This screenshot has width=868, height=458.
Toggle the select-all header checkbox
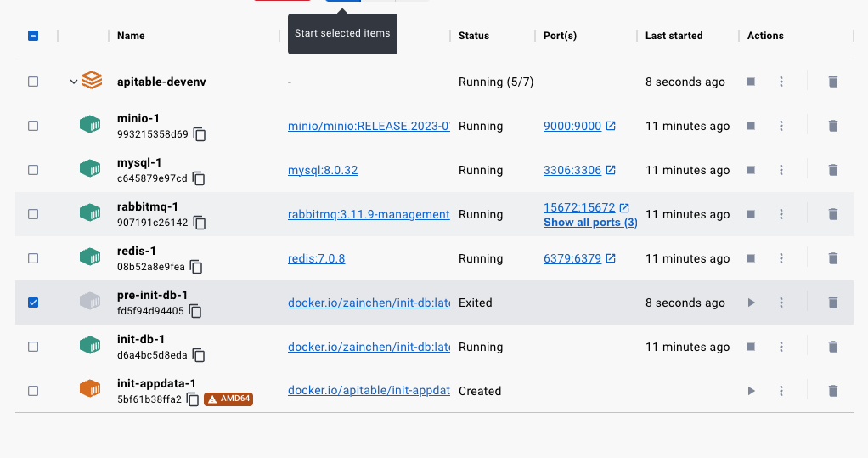(33, 36)
